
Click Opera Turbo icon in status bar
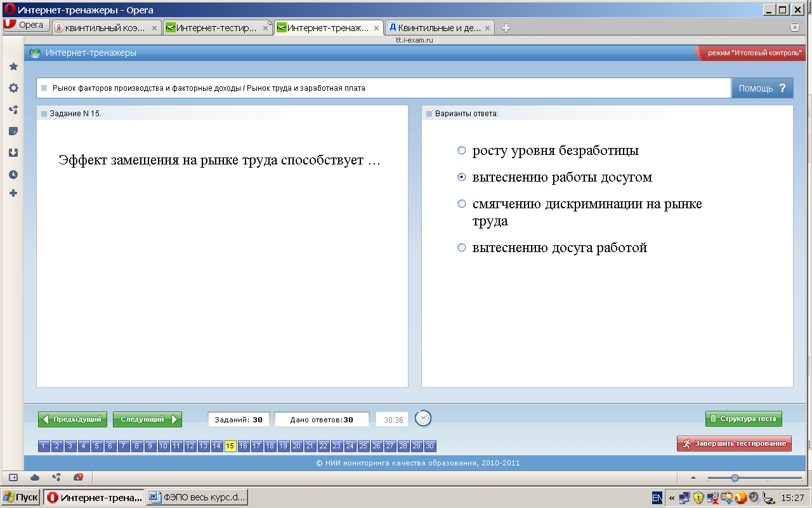[78, 478]
